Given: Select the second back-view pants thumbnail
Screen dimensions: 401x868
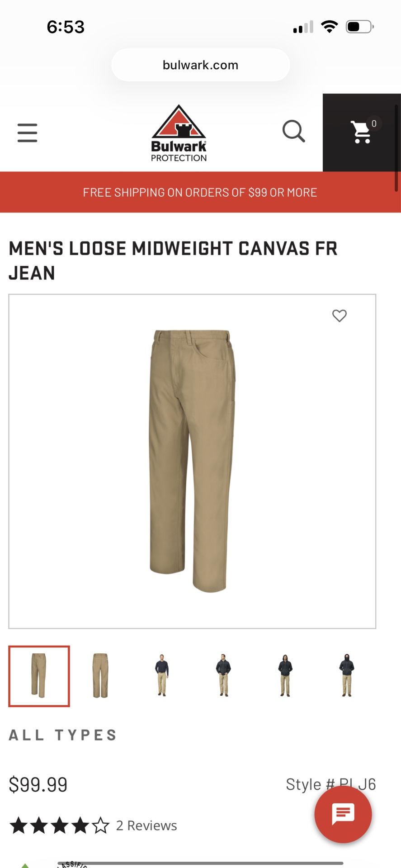Looking at the screenshot, I should [100, 676].
